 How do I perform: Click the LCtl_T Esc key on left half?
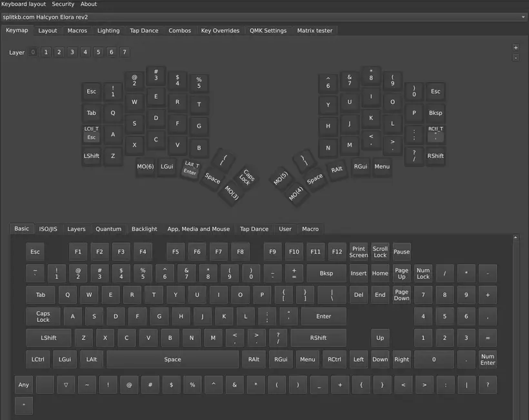(x=92, y=134)
